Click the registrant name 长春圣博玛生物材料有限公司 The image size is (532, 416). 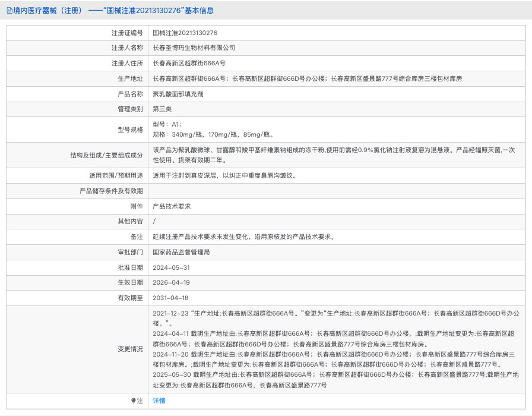coord(194,48)
